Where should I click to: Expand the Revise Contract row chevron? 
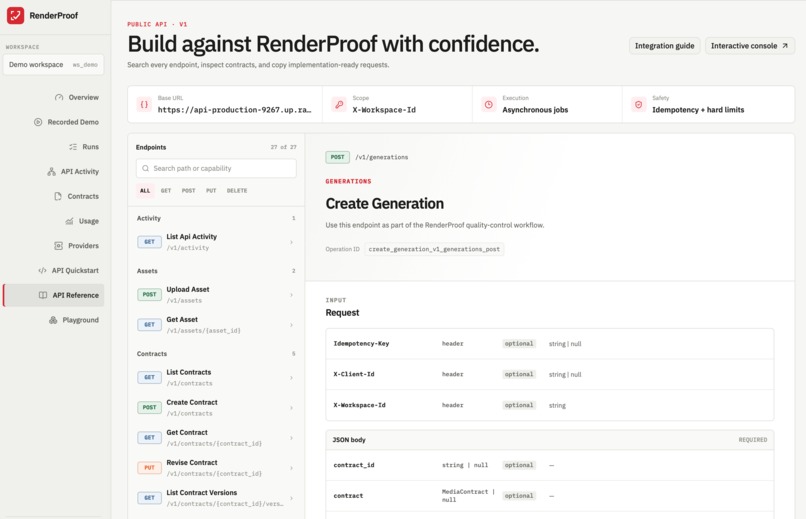pyautogui.click(x=291, y=468)
